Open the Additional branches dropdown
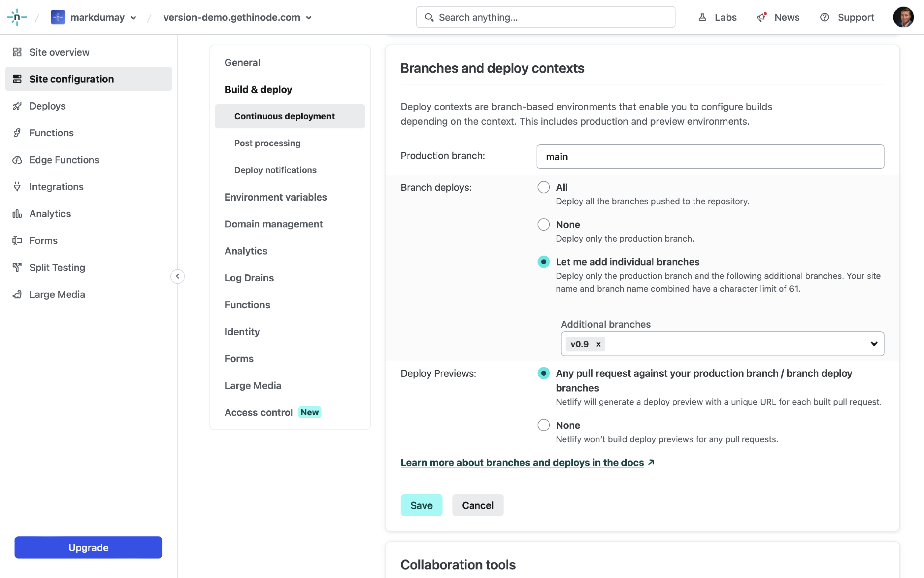Viewport: 924px width, 578px height. pos(874,344)
